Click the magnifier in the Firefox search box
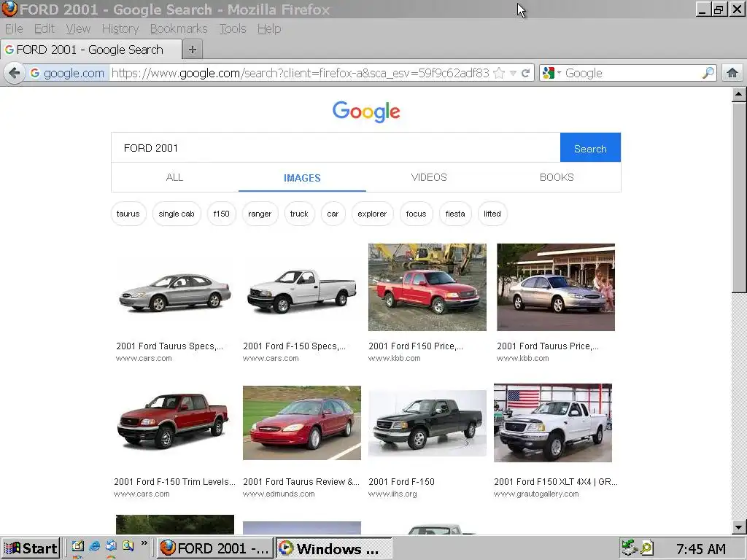Image resolution: width=747 pixels, height=560 pixels. click(708, 73)
